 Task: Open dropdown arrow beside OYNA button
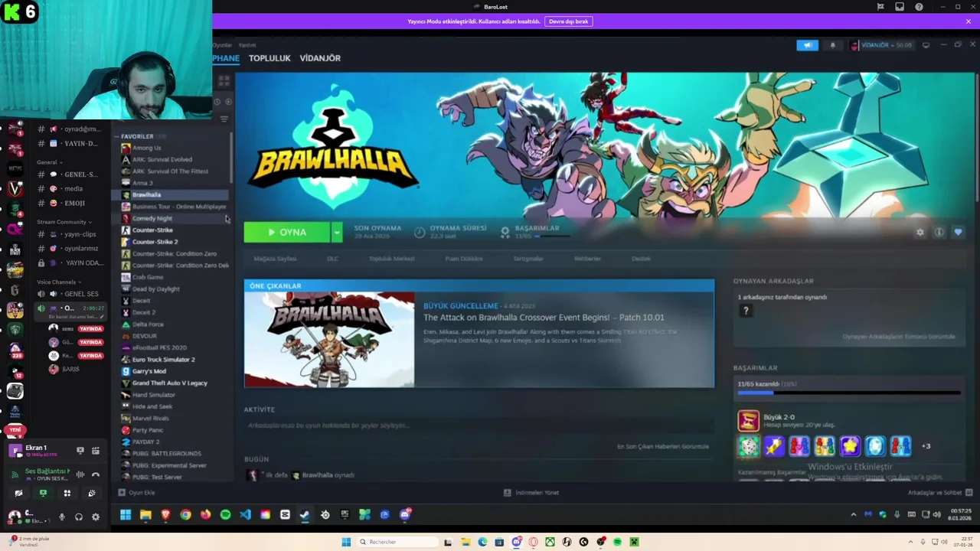336,232
